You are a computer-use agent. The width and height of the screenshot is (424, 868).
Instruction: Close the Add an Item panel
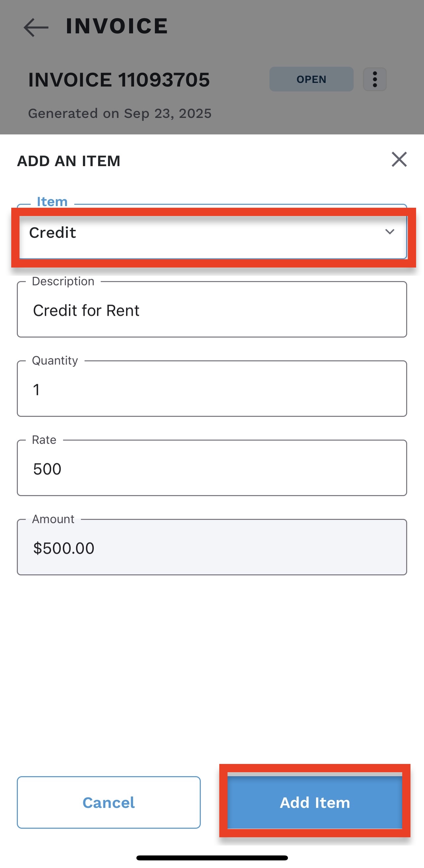click(x=399, y=160)
